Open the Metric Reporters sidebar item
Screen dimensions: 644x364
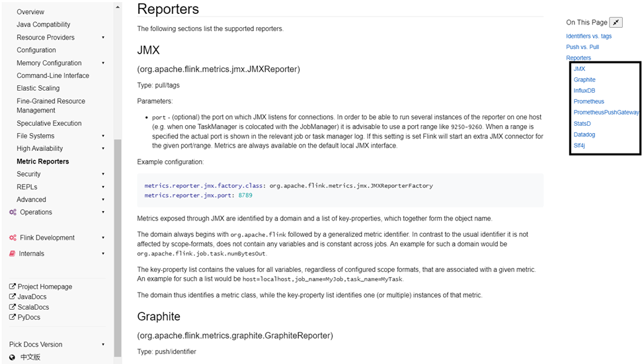tap(42, 161)
